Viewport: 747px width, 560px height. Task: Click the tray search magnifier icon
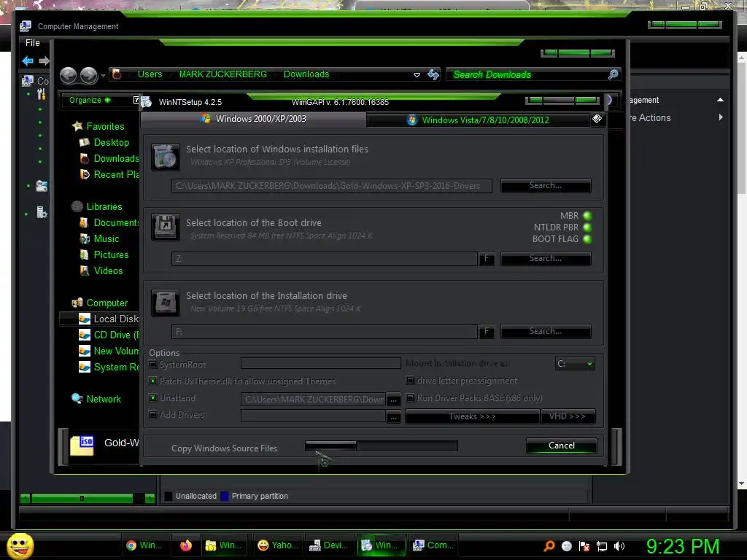click(x=549, y=545)
